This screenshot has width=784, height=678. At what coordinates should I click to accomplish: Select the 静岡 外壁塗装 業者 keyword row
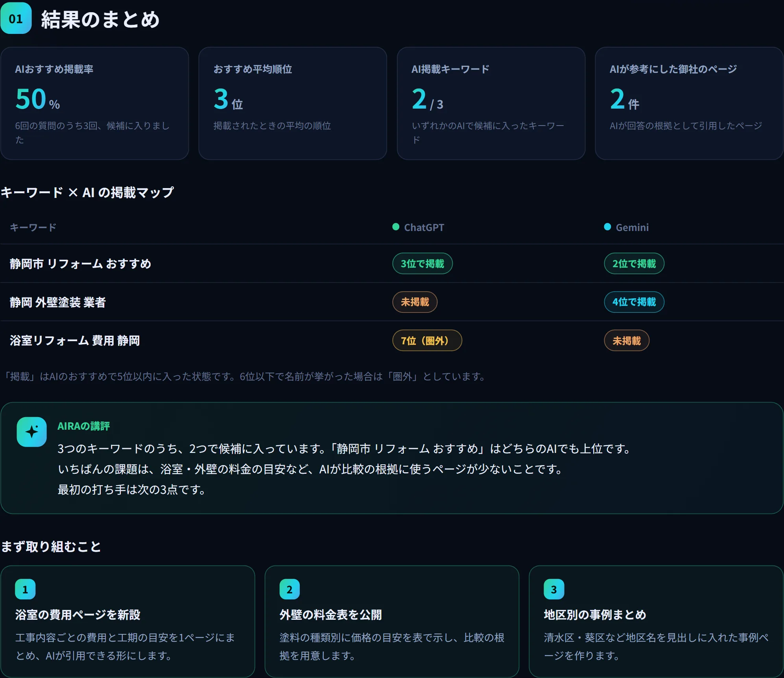(392, 302)
